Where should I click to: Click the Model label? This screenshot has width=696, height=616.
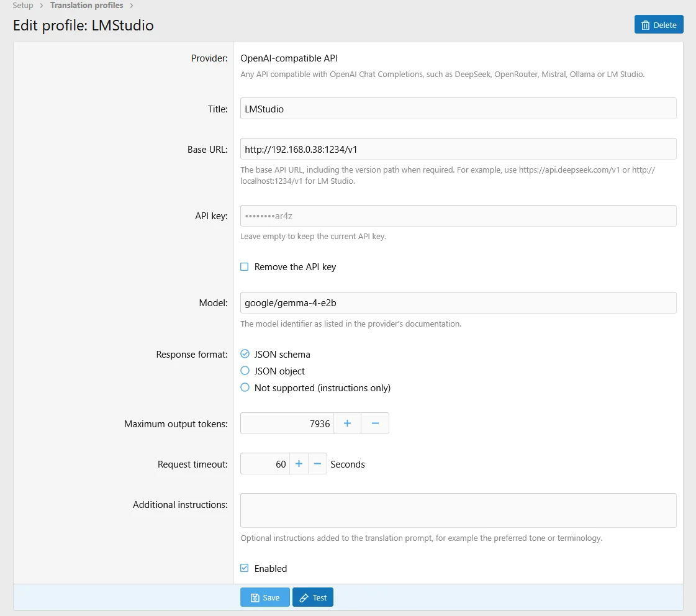[213, 303]
